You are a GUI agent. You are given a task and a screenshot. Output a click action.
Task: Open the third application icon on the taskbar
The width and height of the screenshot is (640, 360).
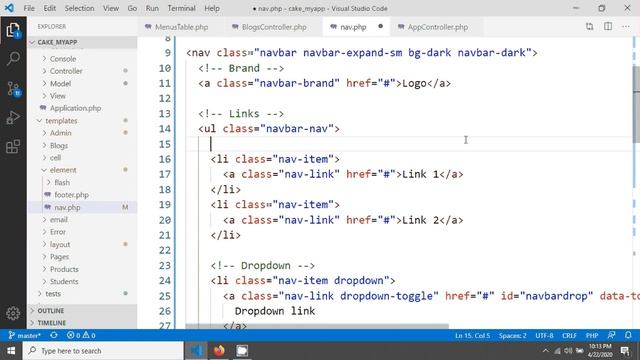click(x=242, y=351)
